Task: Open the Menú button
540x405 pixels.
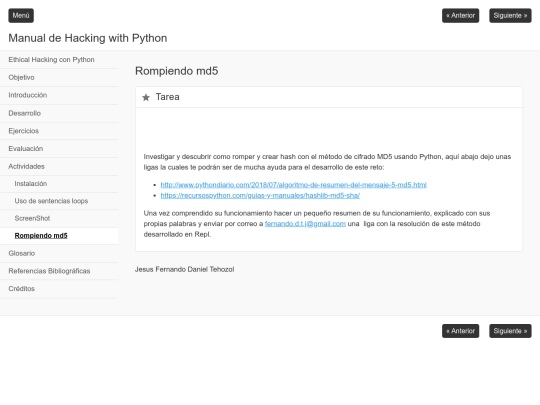Action: (x=21, y=15)
